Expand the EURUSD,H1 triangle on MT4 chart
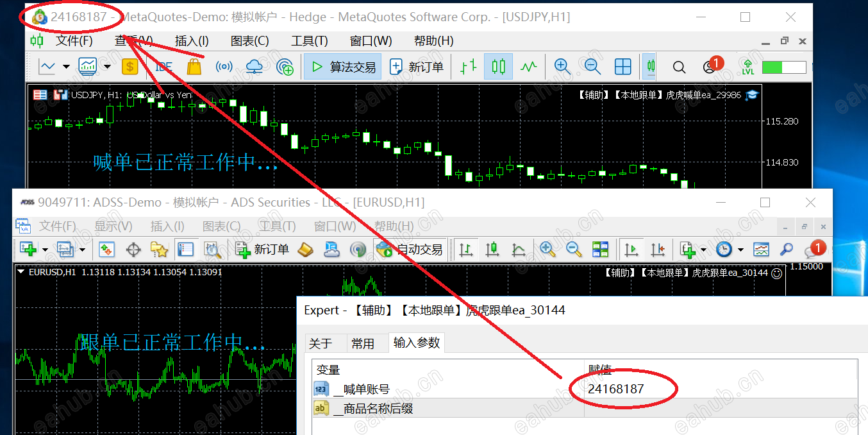The height and width of the screenshot is (435, 868). [22, 272]
